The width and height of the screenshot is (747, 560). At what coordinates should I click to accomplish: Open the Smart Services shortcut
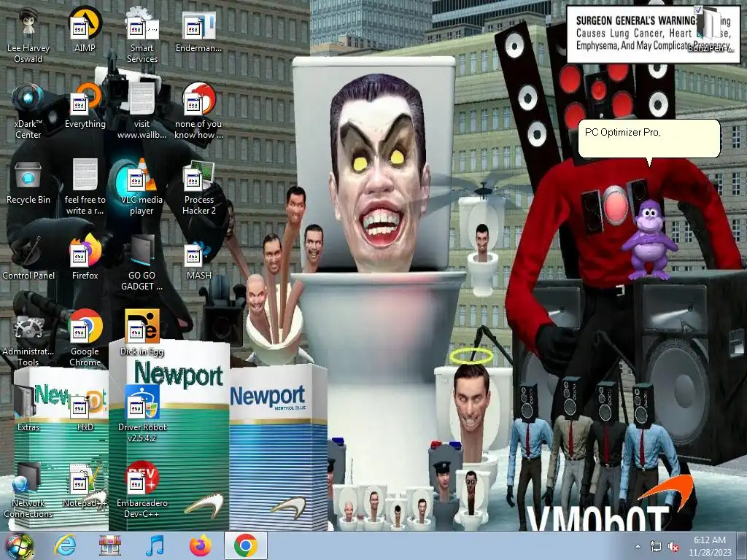click(142, 36)
